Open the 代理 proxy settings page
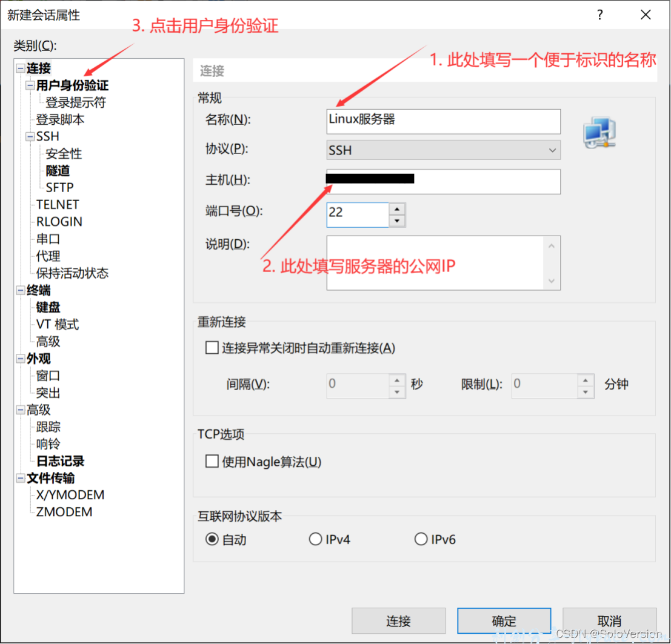Screen dimensions: 671x644 (47, 256)
